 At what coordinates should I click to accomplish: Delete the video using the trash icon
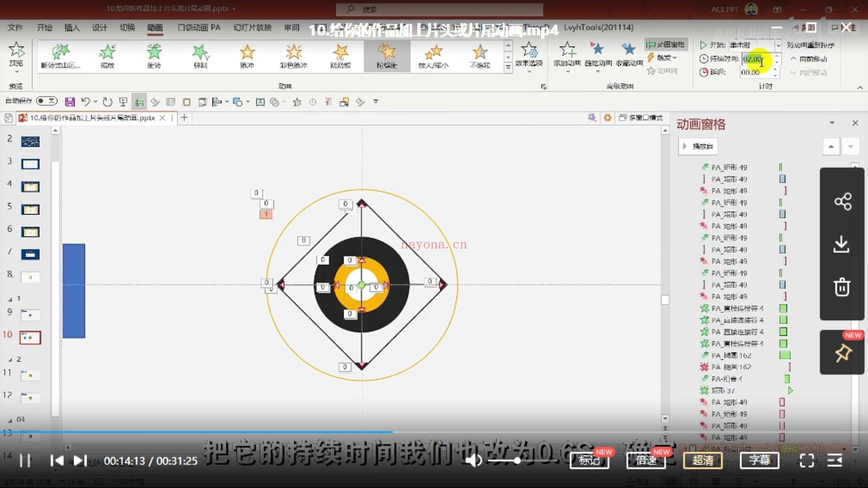click(842, 287)
